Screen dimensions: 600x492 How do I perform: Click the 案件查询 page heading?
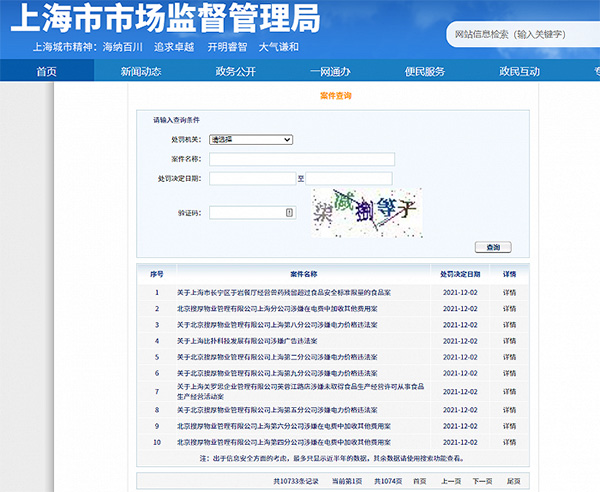click(336, 96)
